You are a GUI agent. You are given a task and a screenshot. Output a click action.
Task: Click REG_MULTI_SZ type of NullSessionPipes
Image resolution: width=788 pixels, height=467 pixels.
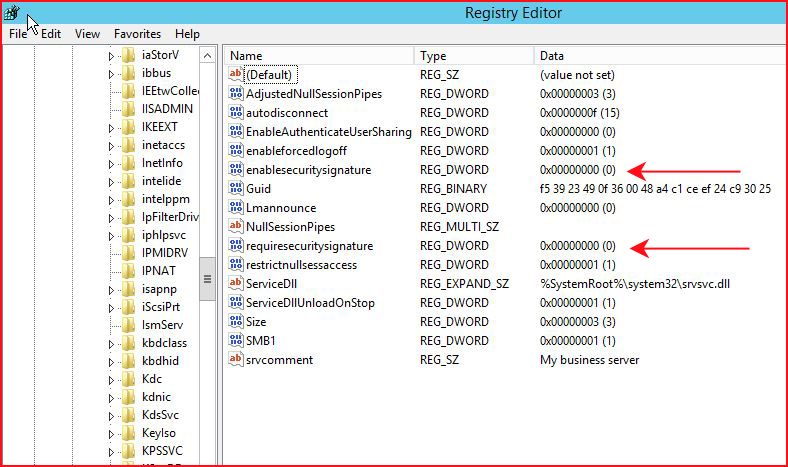tap(459, 227)
